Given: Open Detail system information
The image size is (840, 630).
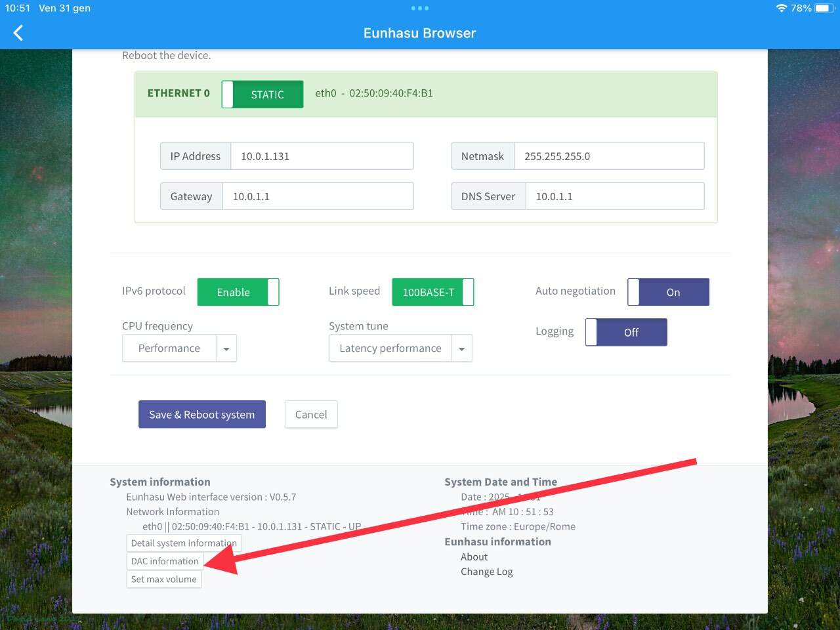Looking at the screenshot, I should pyautogui.click(x=184, y=543).
